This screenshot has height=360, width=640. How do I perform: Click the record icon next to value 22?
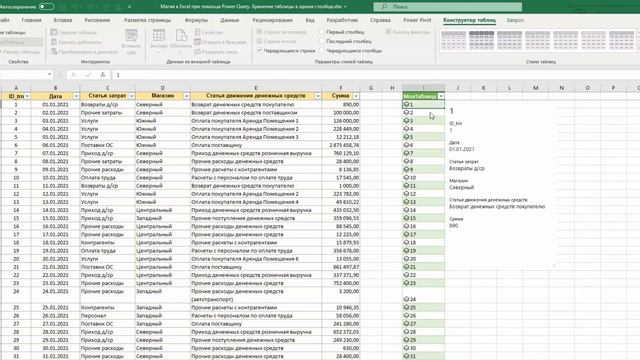pos(406,275)
